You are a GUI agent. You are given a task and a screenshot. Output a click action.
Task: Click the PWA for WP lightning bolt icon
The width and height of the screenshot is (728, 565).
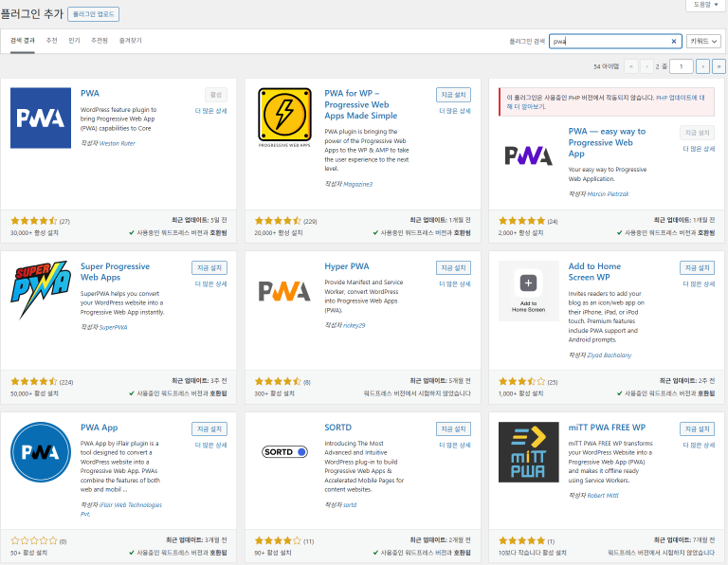coord(284,118)
